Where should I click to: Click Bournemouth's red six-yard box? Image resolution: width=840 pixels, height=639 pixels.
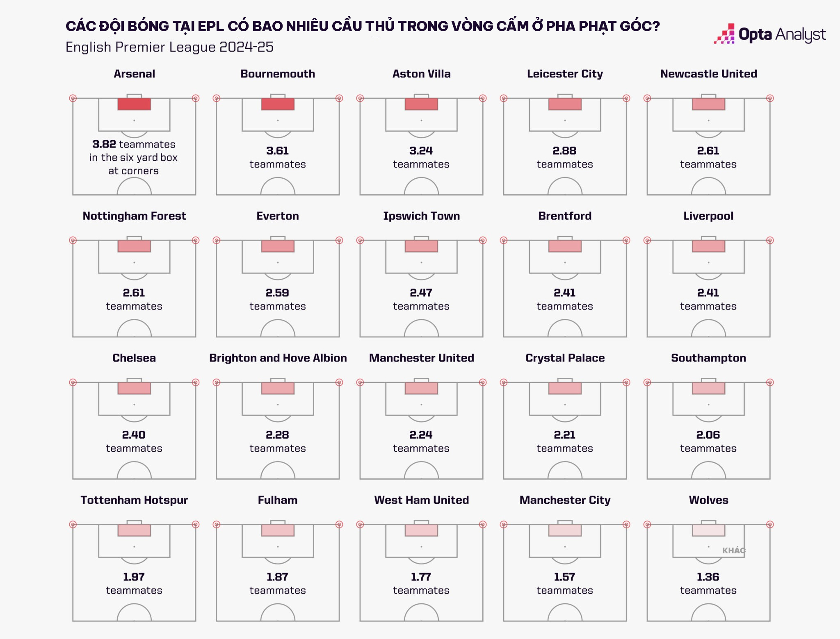click(x=278, y=104)
